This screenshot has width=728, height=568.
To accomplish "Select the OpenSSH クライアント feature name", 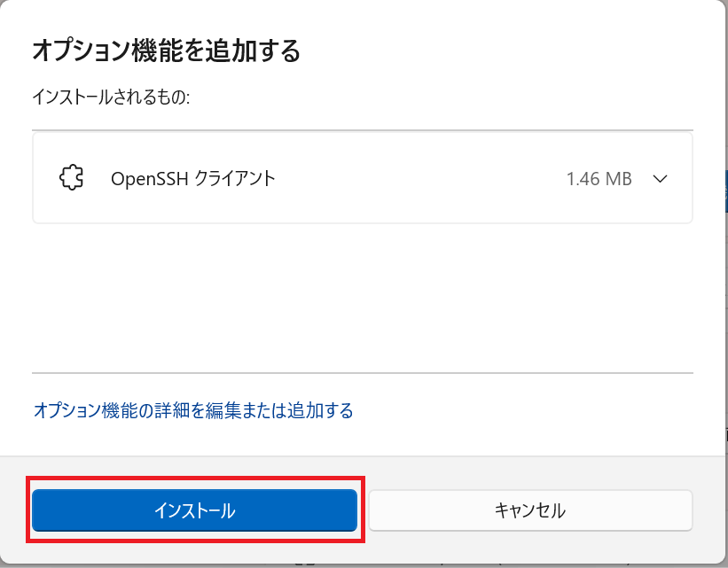I will (x=192, y=178).
